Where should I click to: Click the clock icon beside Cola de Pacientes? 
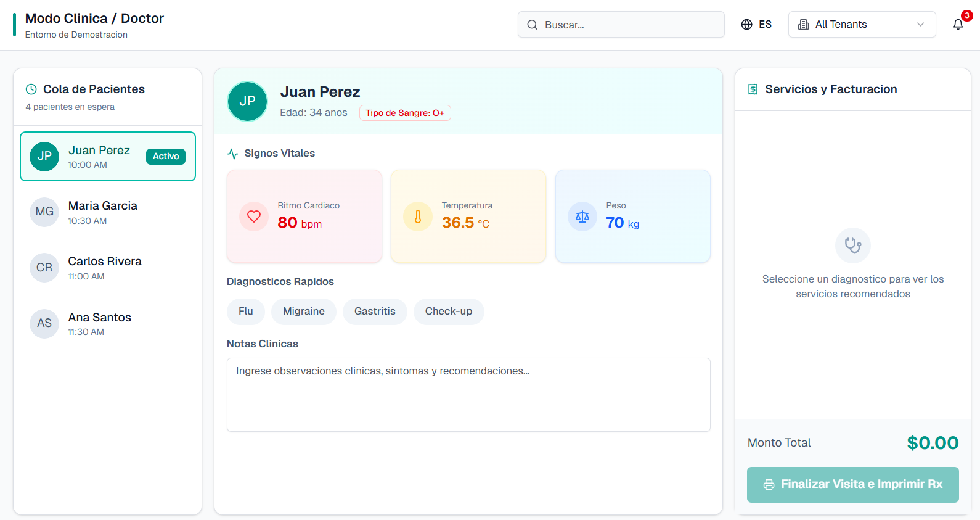tap(31, 89)
